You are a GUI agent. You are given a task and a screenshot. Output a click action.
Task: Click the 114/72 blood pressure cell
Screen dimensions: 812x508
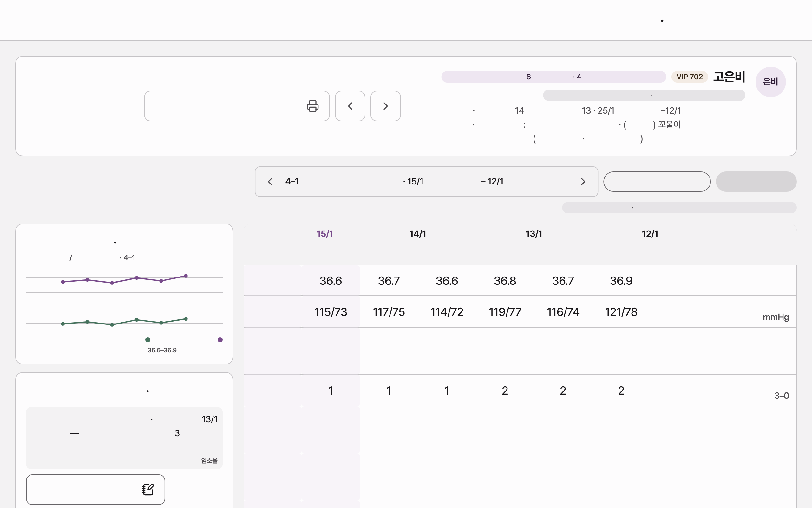coord(447,312)
